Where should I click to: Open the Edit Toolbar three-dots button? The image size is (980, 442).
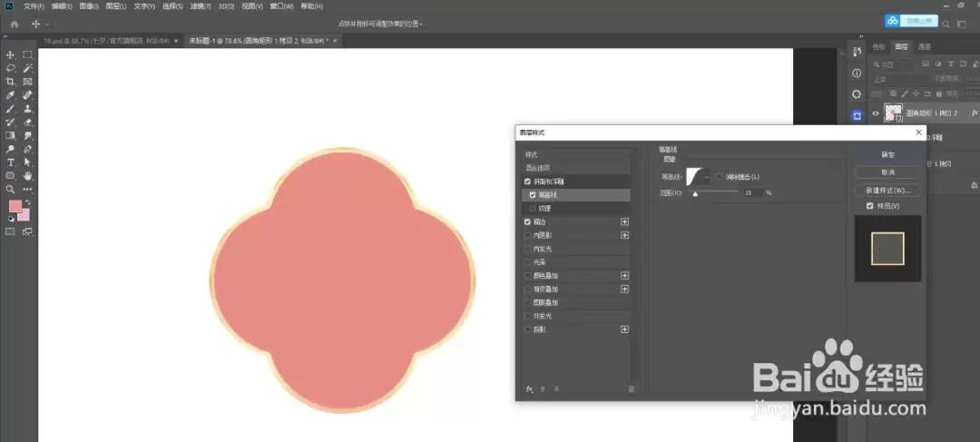pos(28,190)
